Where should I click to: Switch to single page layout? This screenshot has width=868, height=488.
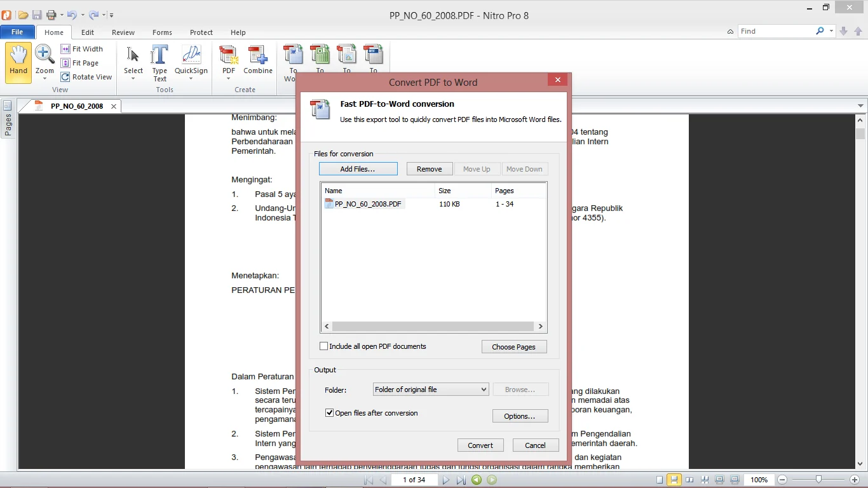tap(660, 480)
